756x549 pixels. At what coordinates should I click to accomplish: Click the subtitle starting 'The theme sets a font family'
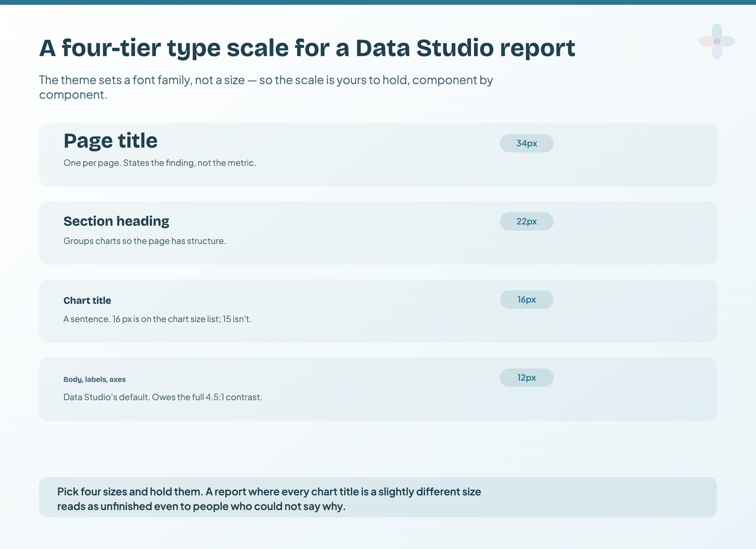266,87
